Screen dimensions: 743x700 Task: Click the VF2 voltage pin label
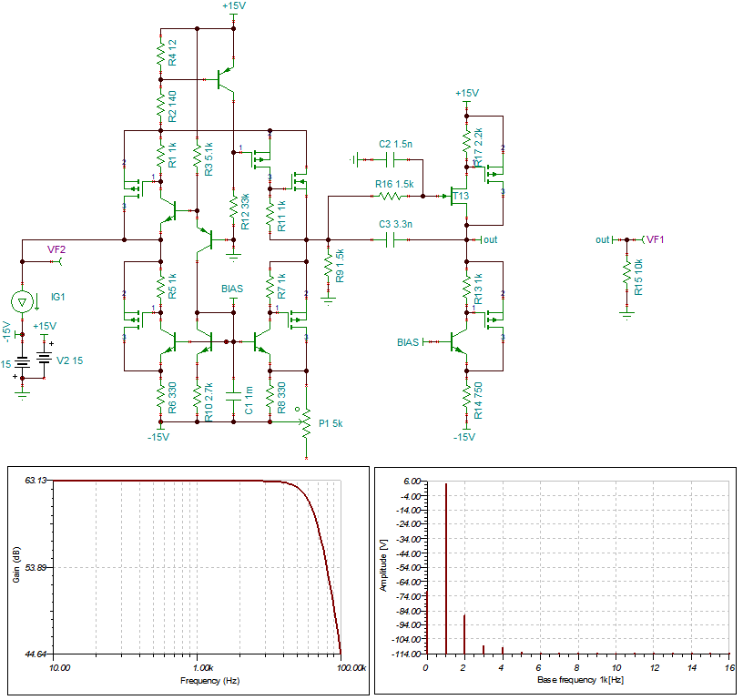[x=56, y=249]
